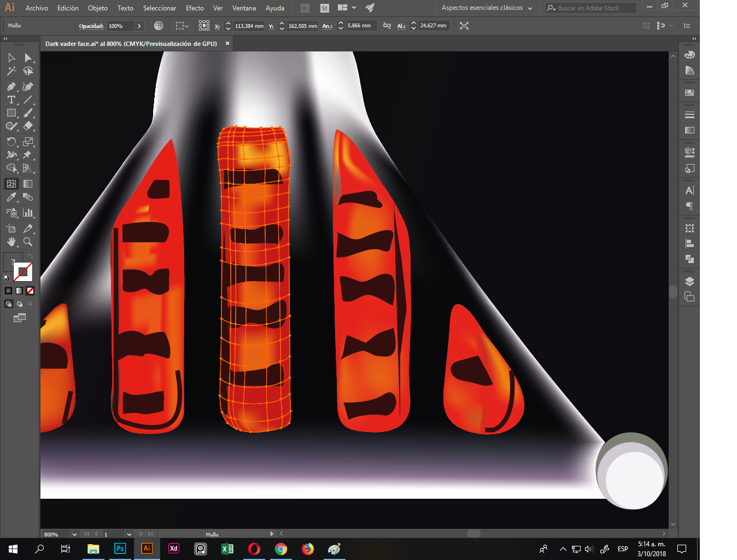
Task: Select the Column Graph tool
Action: (x=28, y=213)
